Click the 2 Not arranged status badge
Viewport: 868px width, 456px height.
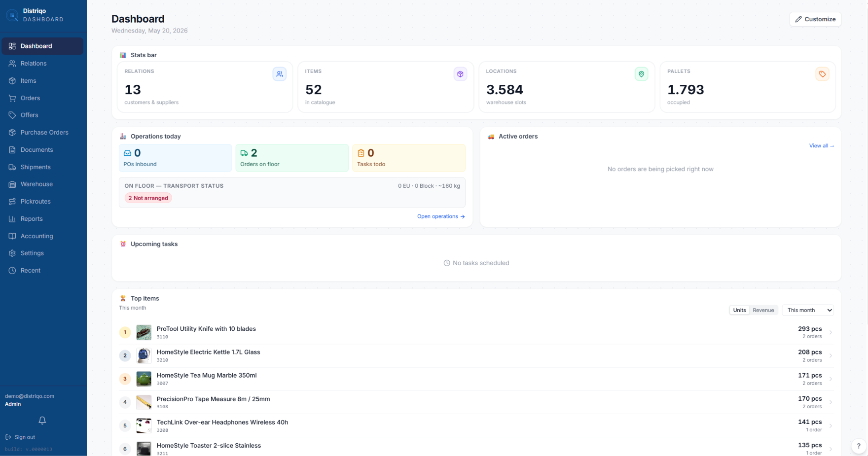click(148, 198)
